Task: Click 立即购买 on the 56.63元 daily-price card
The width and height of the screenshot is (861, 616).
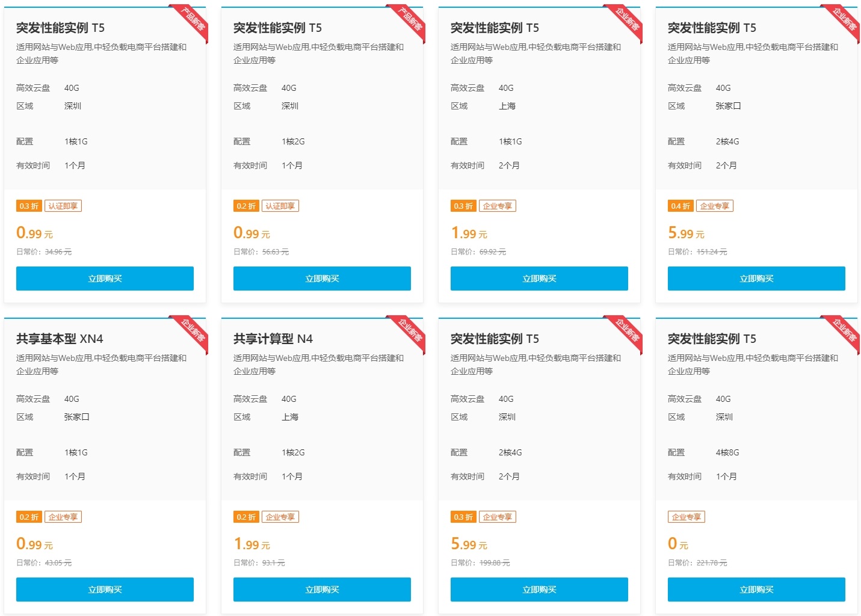Action: [x=322, y=279]
